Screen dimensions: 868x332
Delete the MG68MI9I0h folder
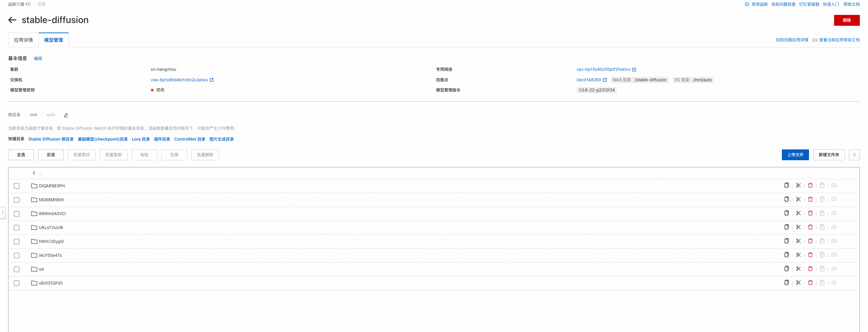click(810, 199)
